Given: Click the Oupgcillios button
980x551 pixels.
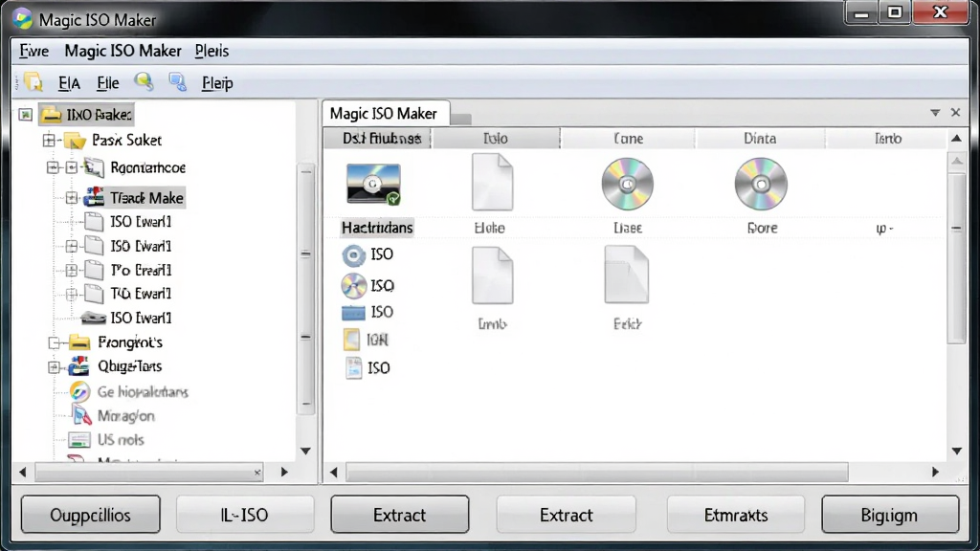Looking at the screenshot, I should [x=91, y=515].
